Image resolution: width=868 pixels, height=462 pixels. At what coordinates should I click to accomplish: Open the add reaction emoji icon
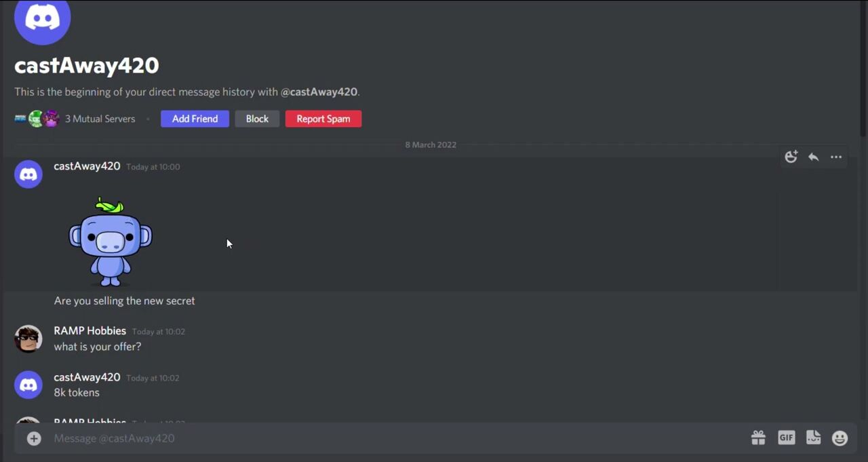pos(791,157)
